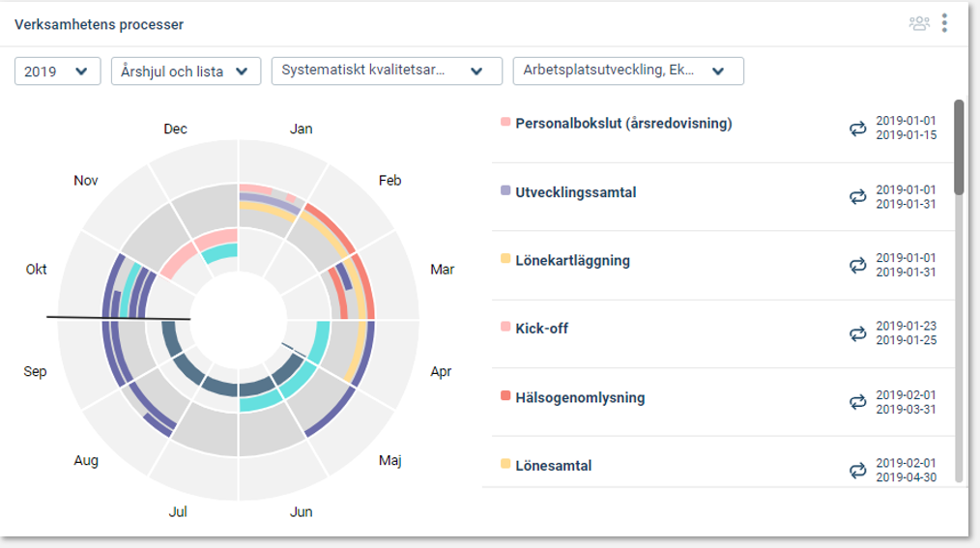980x548 pixels.
Task: Click the recurrence icon beside Kick-off
Action: [857, 333]
